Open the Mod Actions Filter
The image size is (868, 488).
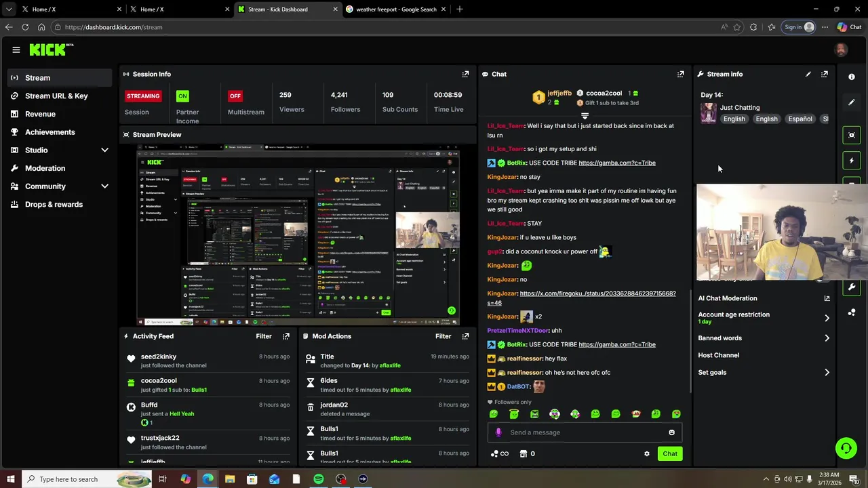click(x=443, y=336)
